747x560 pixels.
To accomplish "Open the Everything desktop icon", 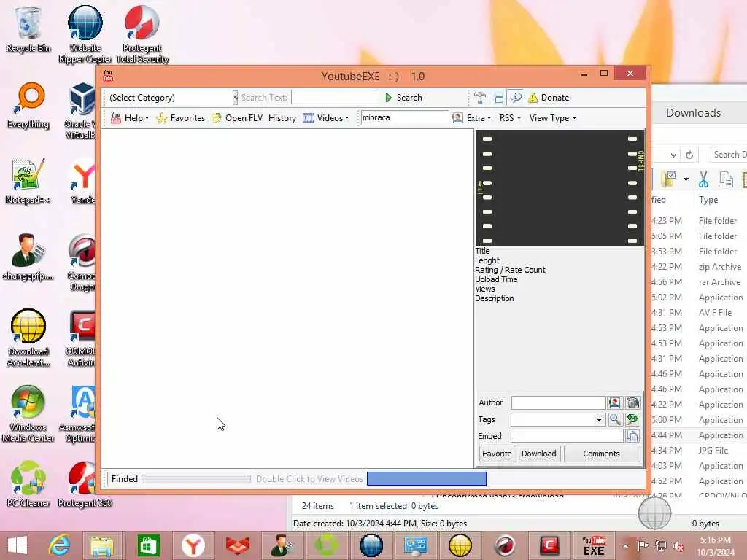I will [28, 106].
